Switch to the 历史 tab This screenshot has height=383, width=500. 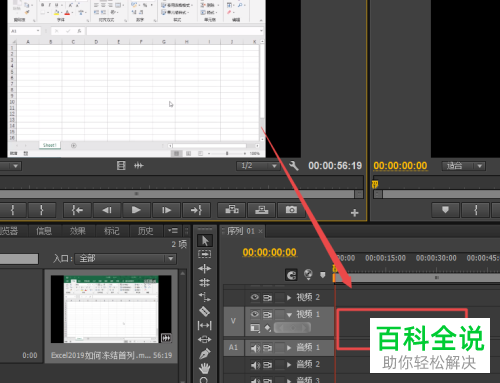point(146,231)
